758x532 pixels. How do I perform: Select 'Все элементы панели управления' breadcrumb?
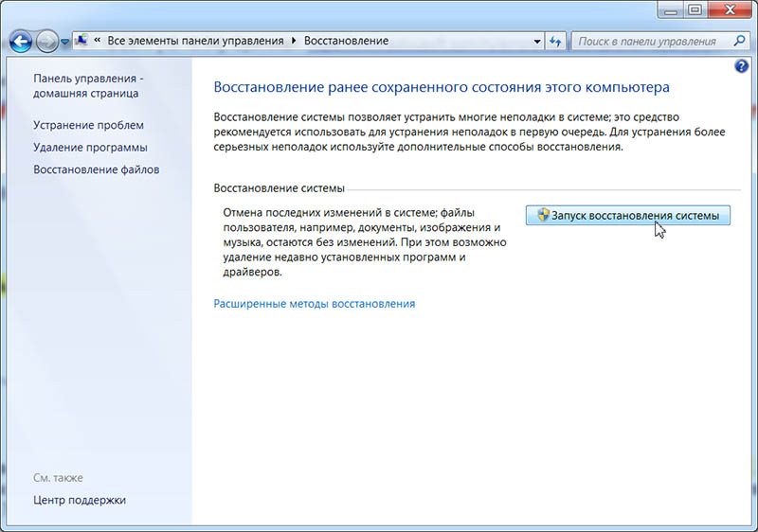pos(195,42)
